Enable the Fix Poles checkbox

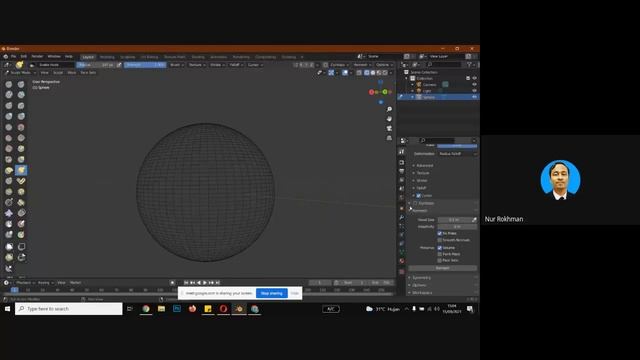coord(440,233)
